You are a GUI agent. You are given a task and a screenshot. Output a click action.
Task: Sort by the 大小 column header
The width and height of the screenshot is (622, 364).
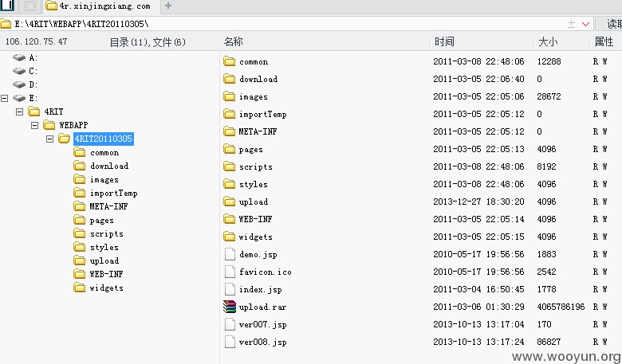[x=548, y=41]
